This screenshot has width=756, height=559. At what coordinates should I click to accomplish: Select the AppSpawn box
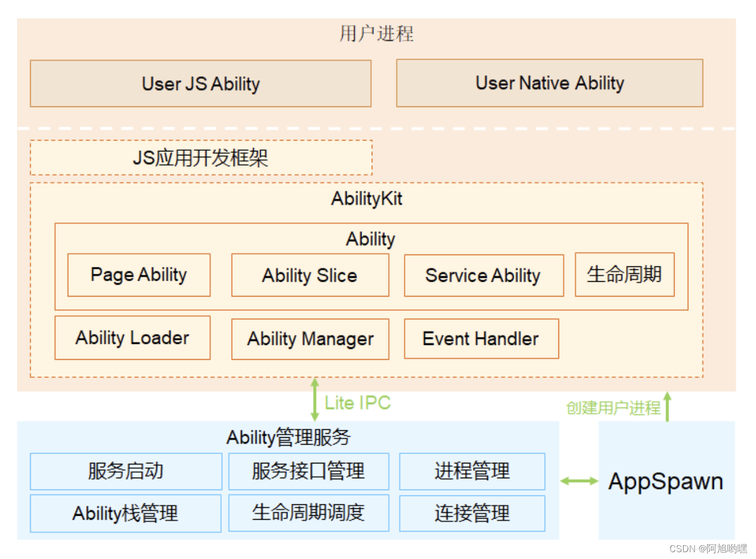click(x=667, y=481)
